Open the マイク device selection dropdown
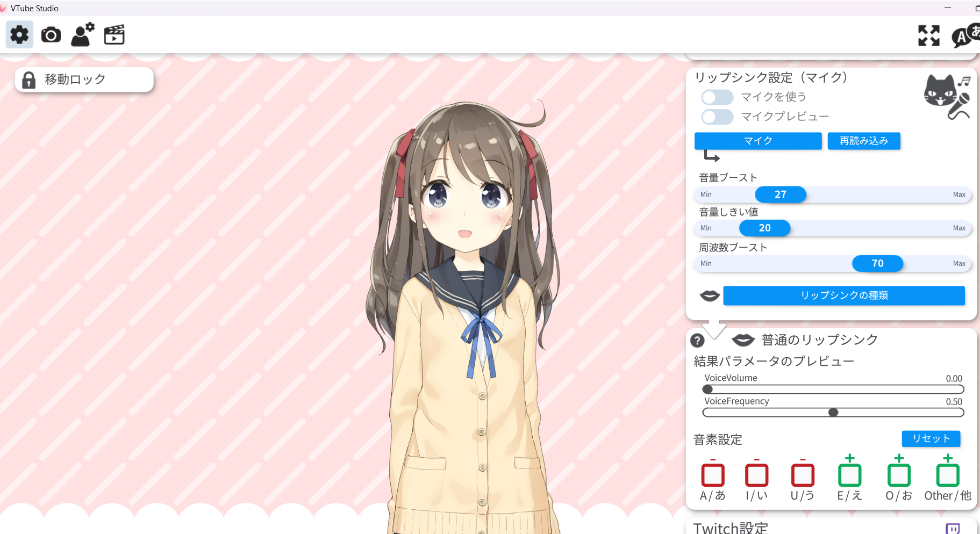The image size is (980, 534). coord(757,141)
